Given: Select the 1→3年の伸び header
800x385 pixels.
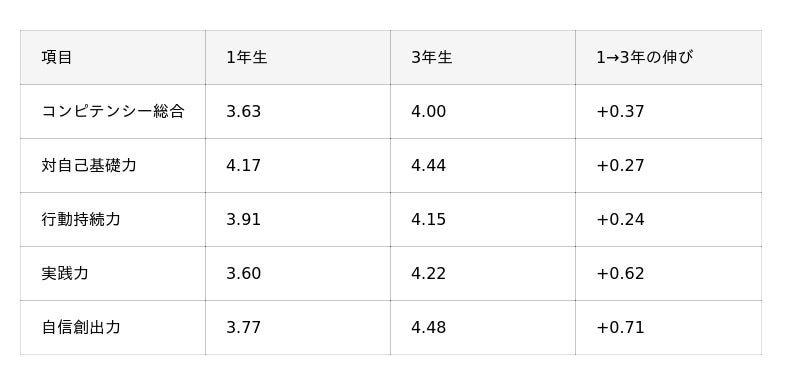Looking at the screenshot, I should tap(668, 57).
